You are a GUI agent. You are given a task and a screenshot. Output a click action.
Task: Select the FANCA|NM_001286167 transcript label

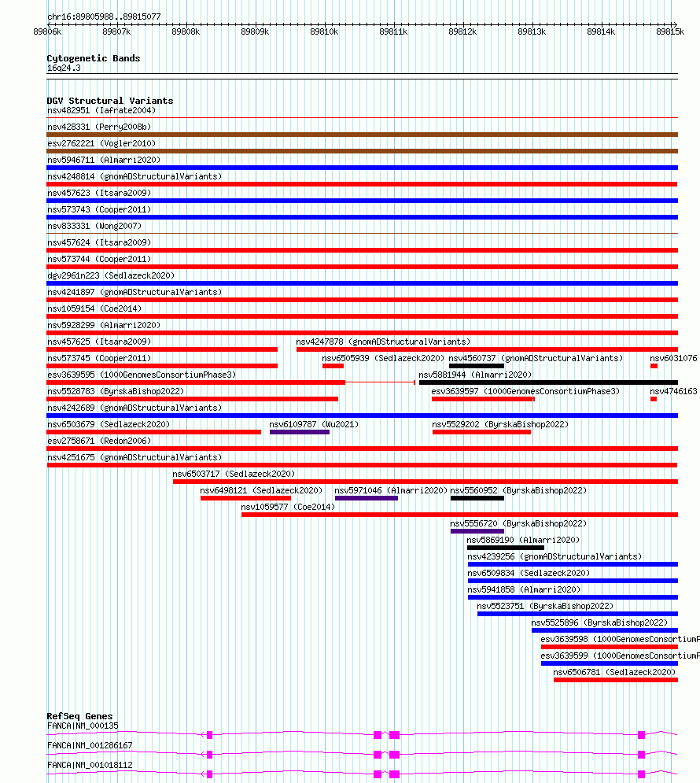[90, 744]
